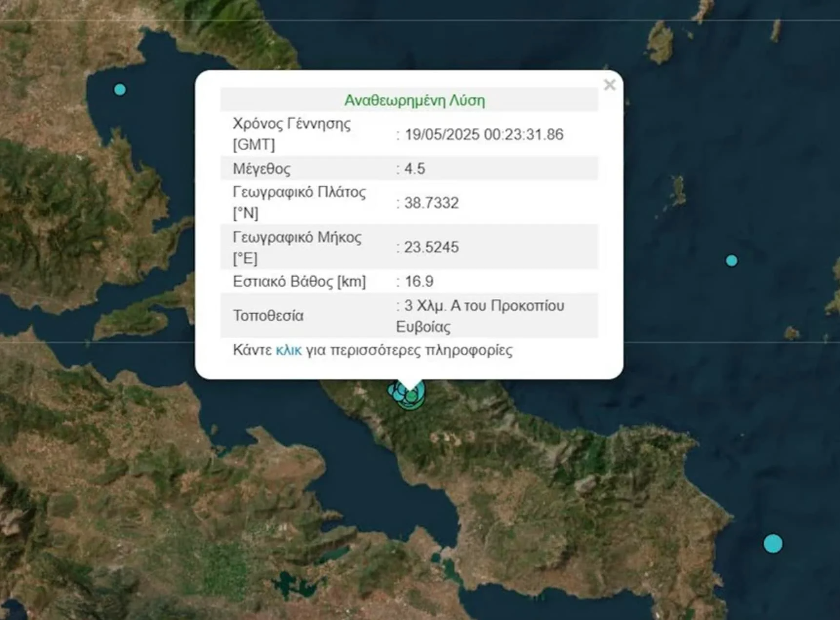Viewport: 840px width, 620px height.
Task: Click the 'Μέγεθος' row label
Action: (x=261, y=169)
